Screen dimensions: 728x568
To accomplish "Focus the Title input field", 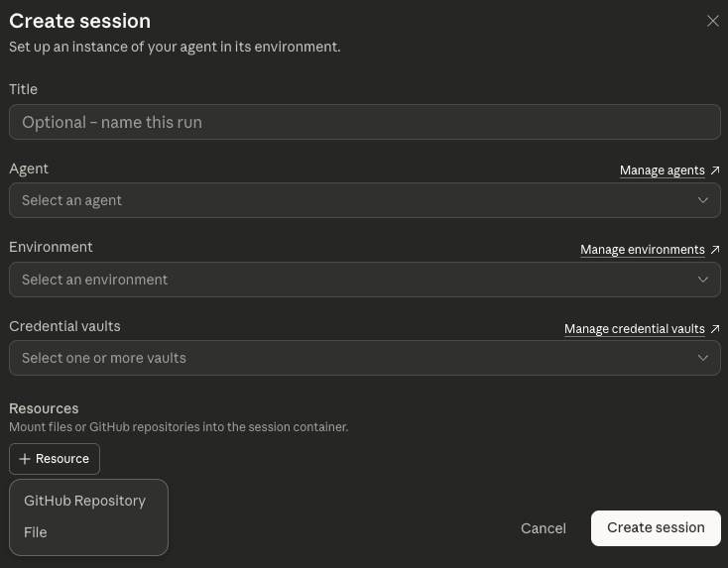I will [364, 123].
